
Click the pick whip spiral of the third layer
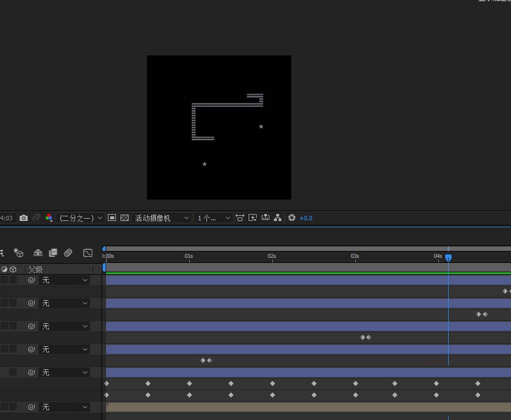point(31,326)
